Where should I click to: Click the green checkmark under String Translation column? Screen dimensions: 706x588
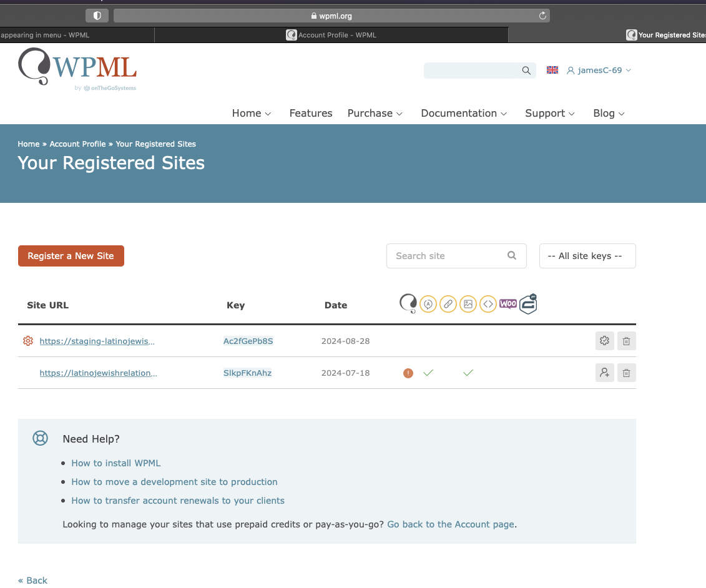[x=428, y=373]
